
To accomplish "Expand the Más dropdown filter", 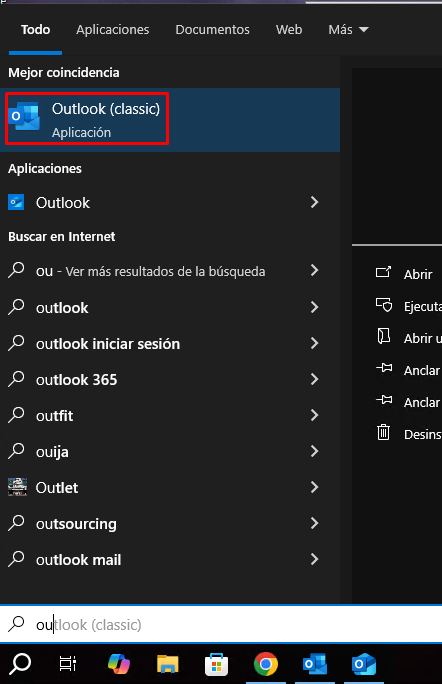I will tap(348, 30).
